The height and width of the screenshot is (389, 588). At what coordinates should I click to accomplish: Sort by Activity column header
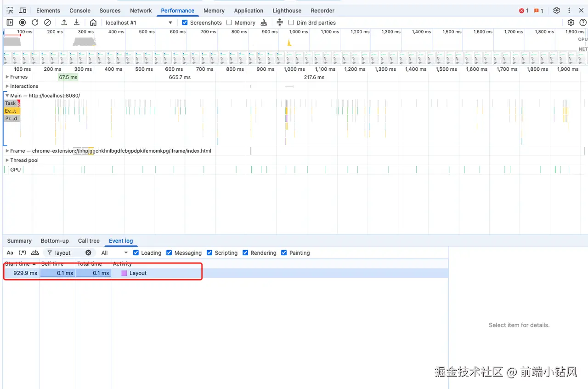[x=279, y=263]
